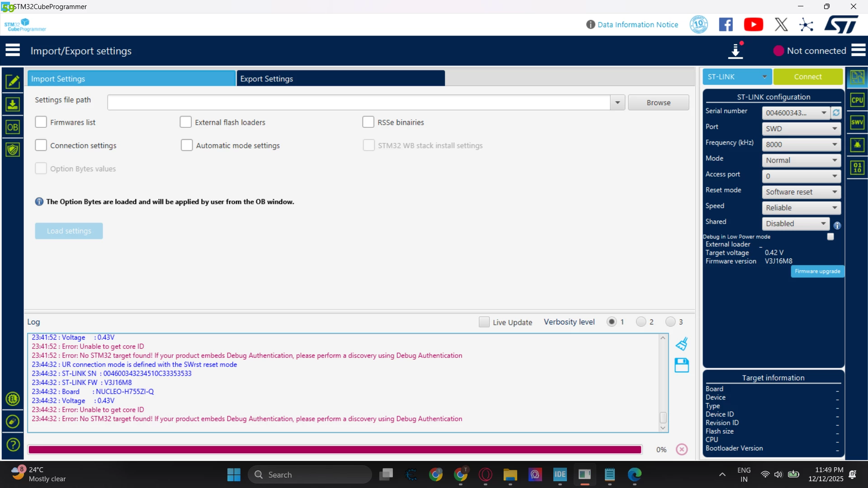Open the SWV viewer icon

(x=857, y=122)
